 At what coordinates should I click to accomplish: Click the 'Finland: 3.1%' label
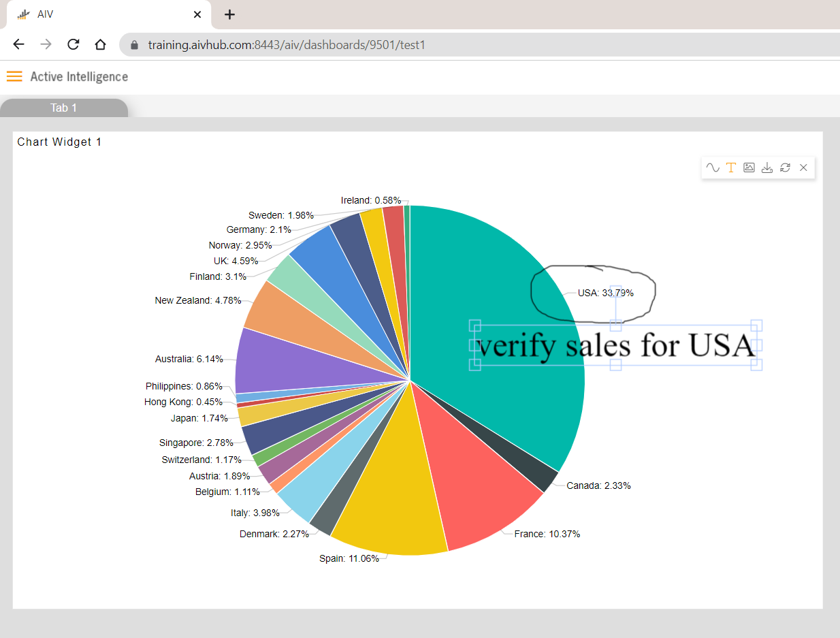(218, 276)
